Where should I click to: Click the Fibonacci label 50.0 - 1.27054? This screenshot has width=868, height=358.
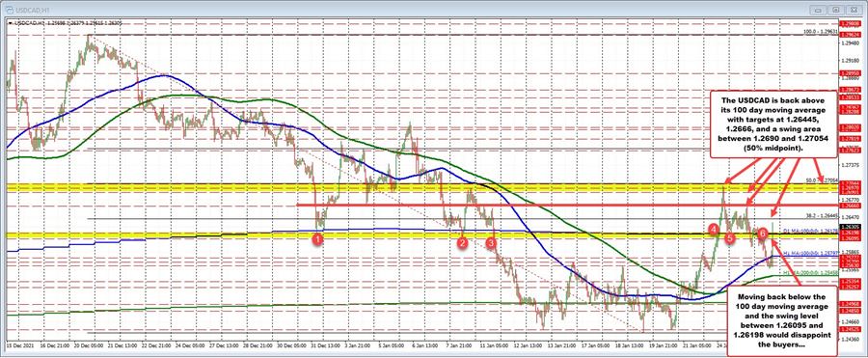click(x=822, y=180)
